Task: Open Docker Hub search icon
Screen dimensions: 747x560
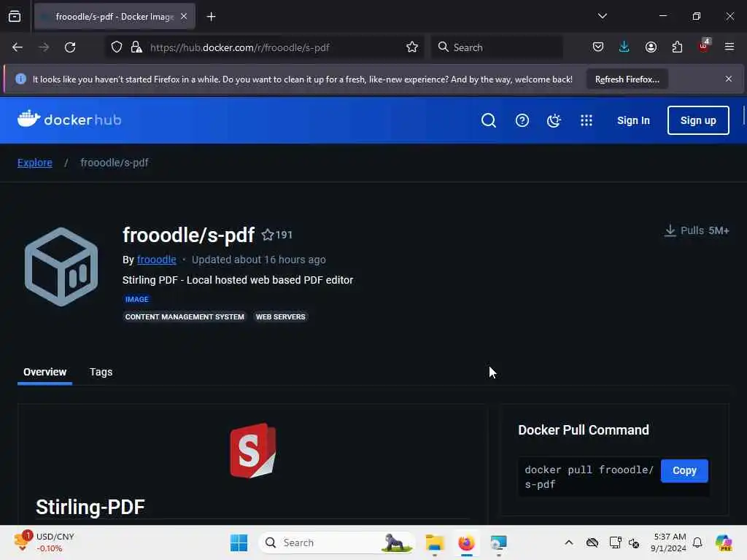Action: point(488,120)
